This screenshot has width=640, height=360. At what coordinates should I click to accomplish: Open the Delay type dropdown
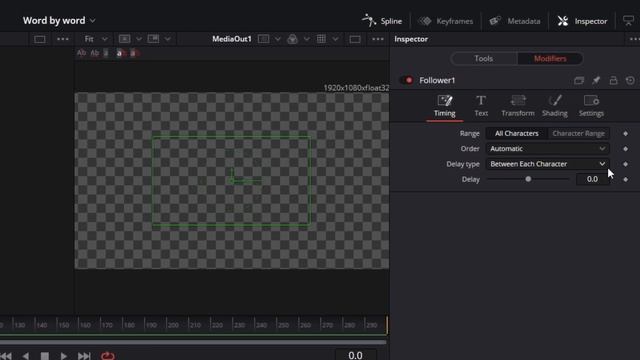[547, 164]
